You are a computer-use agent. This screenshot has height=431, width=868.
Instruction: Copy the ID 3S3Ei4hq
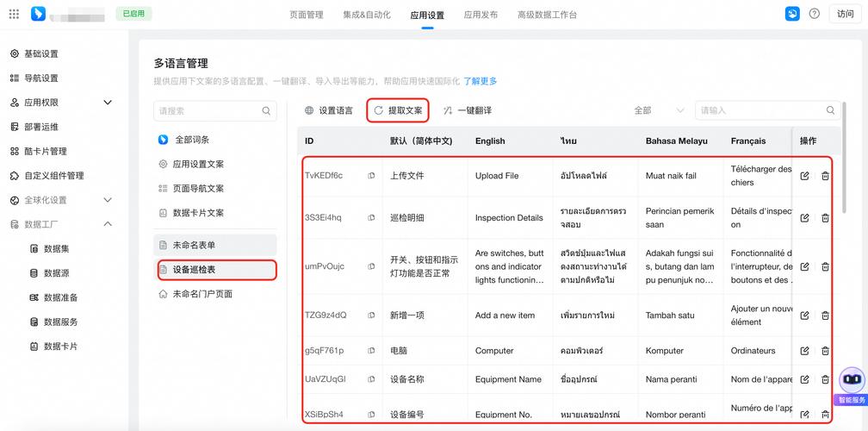pyautogui.click(x=371, y=218)
